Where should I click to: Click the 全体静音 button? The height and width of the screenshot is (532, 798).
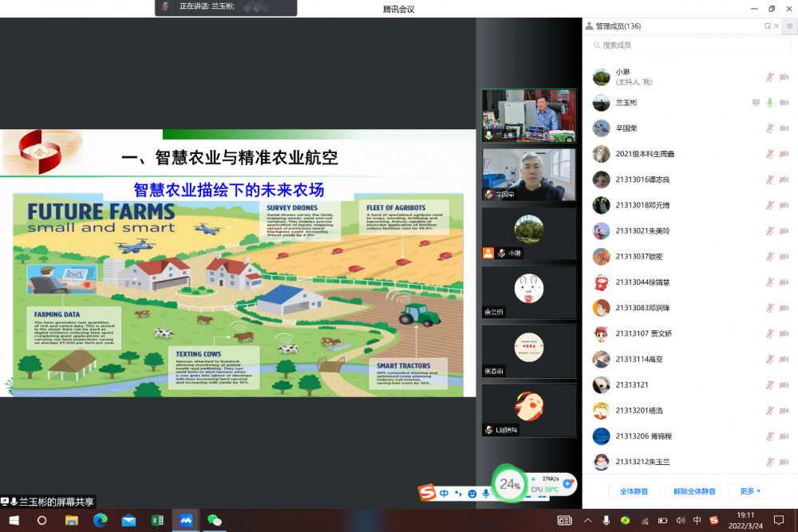[634, 491]
